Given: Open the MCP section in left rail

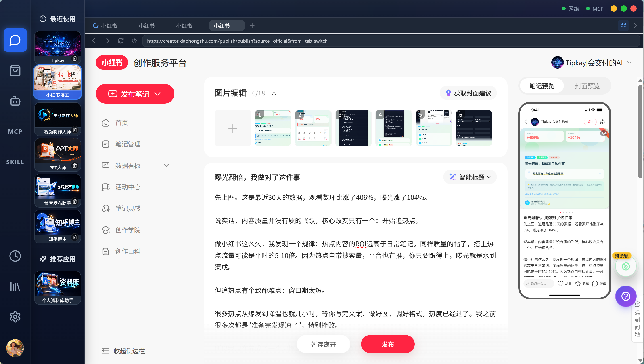Looking at the screenshot, I should click(x=15, y=132).
